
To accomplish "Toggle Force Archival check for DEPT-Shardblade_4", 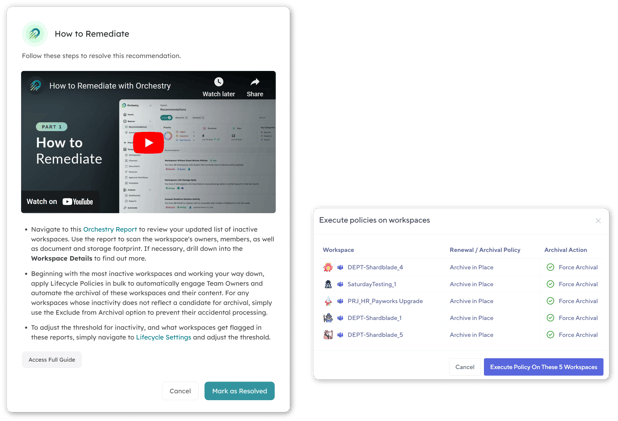I will (550, 267).
